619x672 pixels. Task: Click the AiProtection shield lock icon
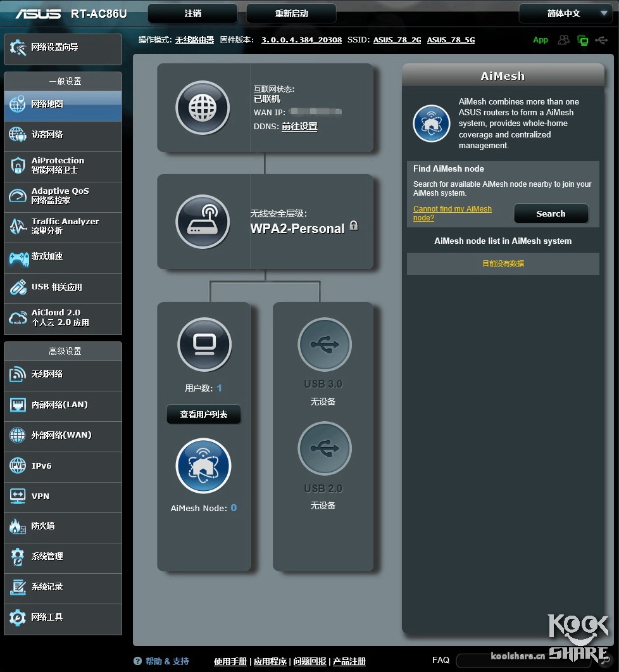point(18,165)
